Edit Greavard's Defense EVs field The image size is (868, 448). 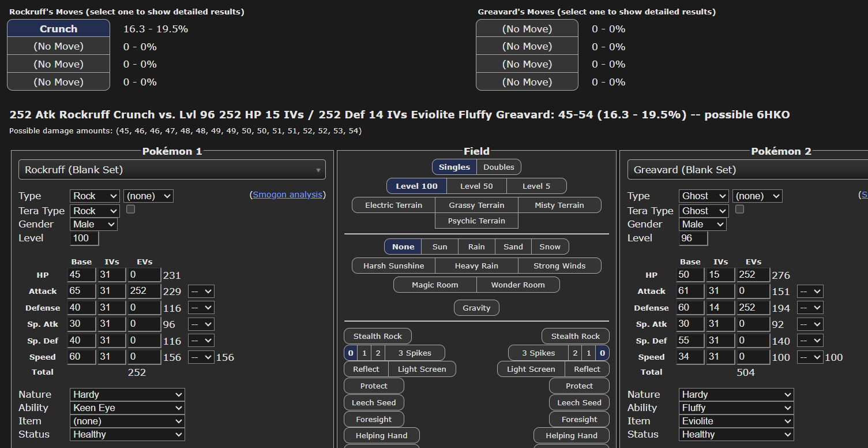tap(753, 308)
